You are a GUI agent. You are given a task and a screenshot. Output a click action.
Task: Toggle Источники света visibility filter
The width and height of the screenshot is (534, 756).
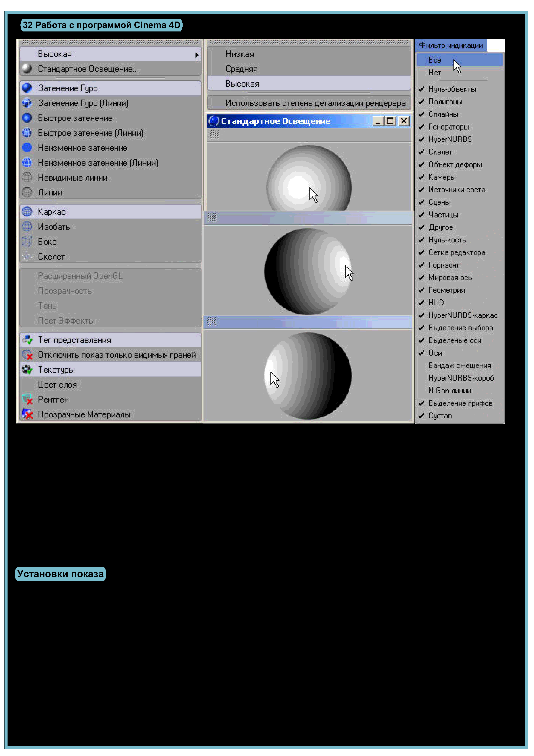456,190
